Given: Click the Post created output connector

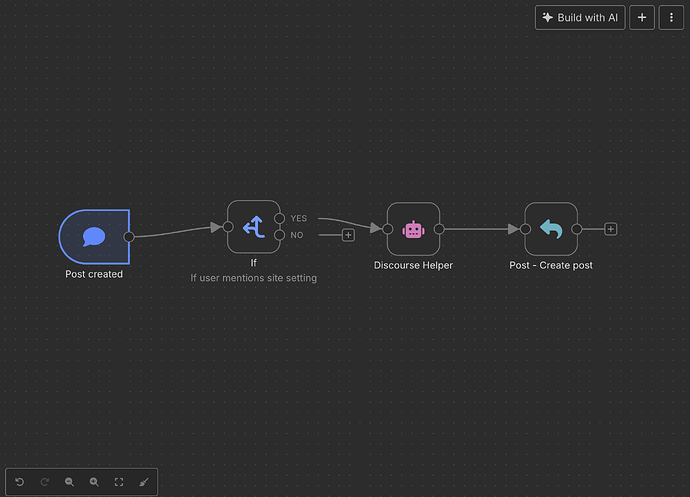Looking at the screenshot, I should 129,237.
